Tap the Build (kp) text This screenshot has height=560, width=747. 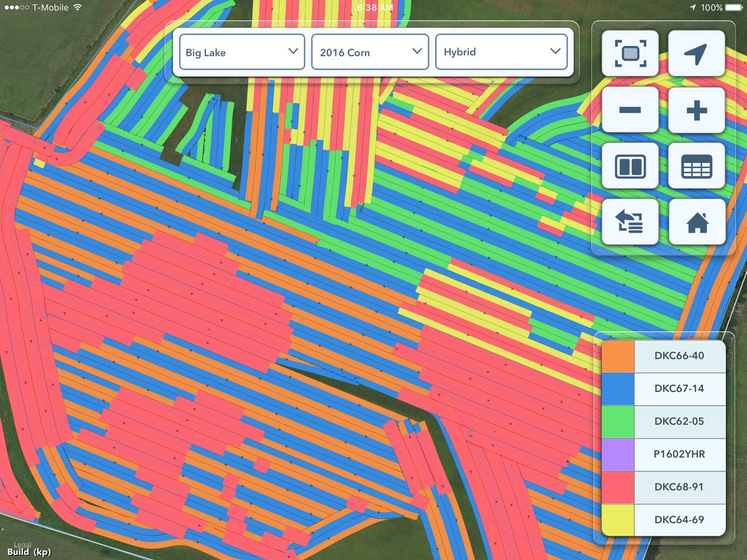coord(29,553)
